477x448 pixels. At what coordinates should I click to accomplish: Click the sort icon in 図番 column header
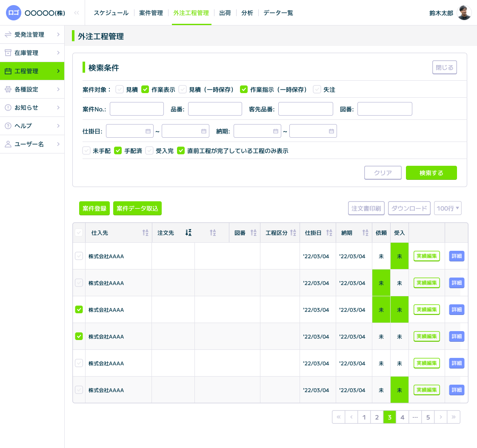coord(254,233)
